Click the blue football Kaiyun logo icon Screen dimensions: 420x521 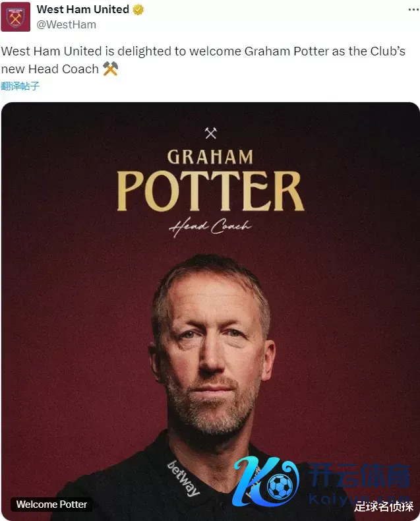tap(266, 481)
